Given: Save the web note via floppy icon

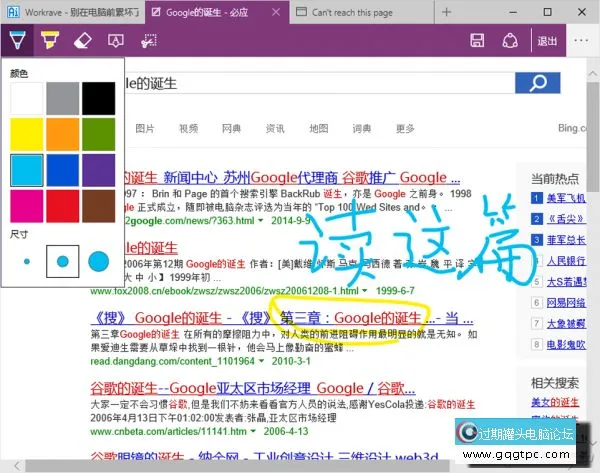Looking at the screenshot, I should (x=477, y=40).
